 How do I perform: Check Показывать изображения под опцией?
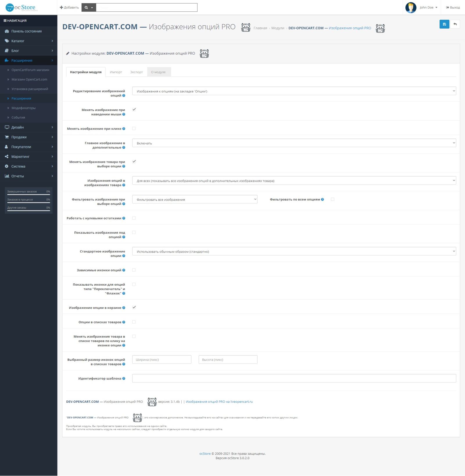134,232
